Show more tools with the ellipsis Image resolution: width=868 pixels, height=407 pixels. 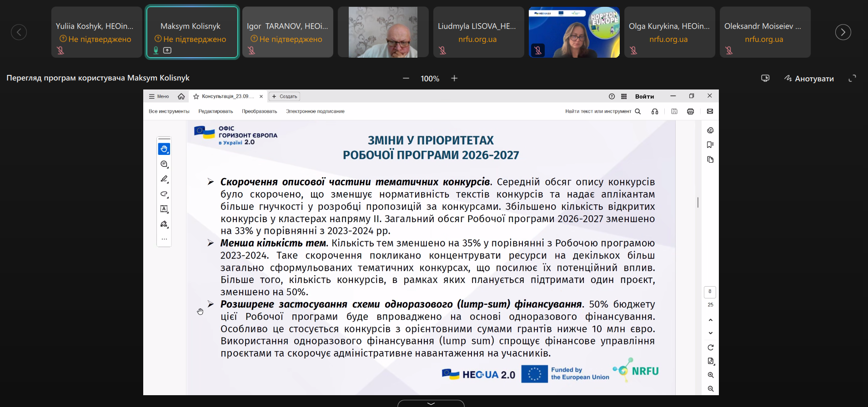coord(164,239)
